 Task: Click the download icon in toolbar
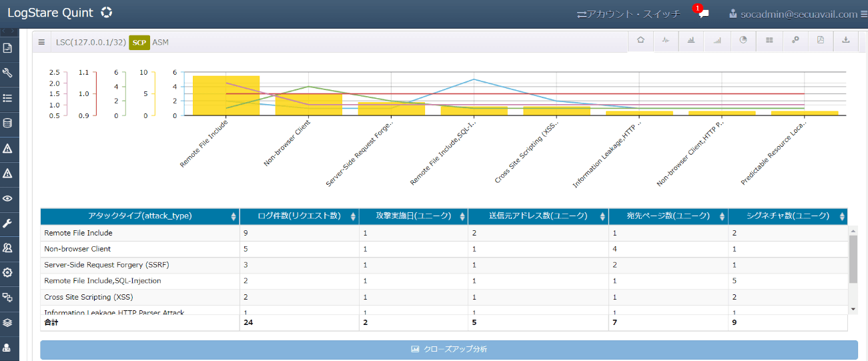(846, 41)
